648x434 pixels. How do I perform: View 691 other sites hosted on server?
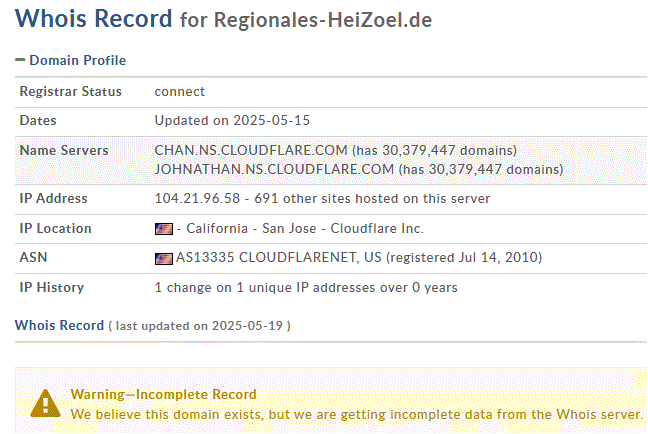coord(372,198)
